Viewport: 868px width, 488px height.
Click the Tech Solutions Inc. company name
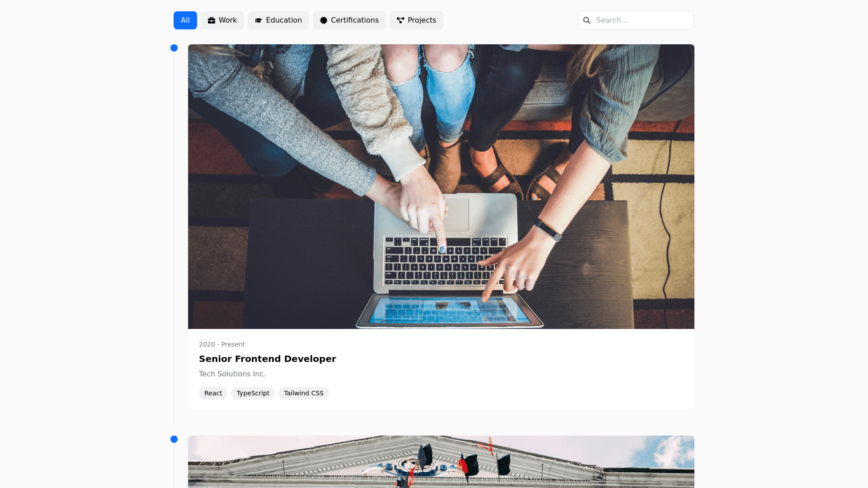pyautogui.click(x=232, y=374)
